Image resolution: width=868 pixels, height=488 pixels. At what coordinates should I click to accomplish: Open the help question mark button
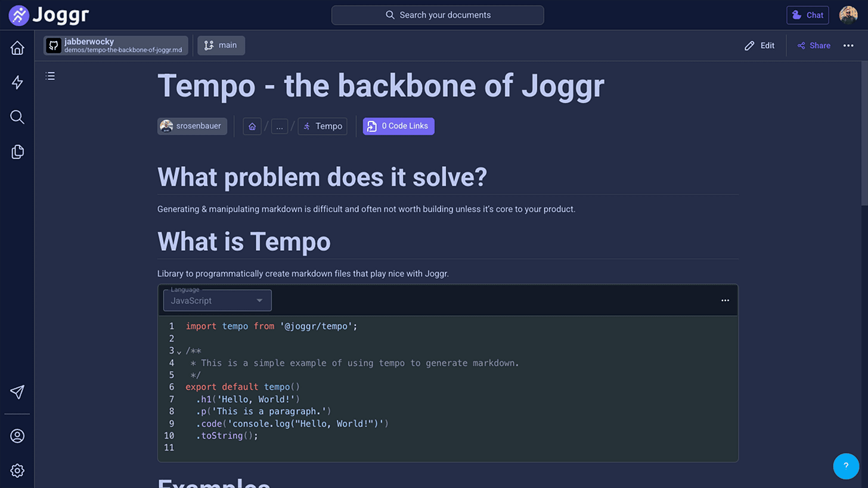[x=846, y=466]
